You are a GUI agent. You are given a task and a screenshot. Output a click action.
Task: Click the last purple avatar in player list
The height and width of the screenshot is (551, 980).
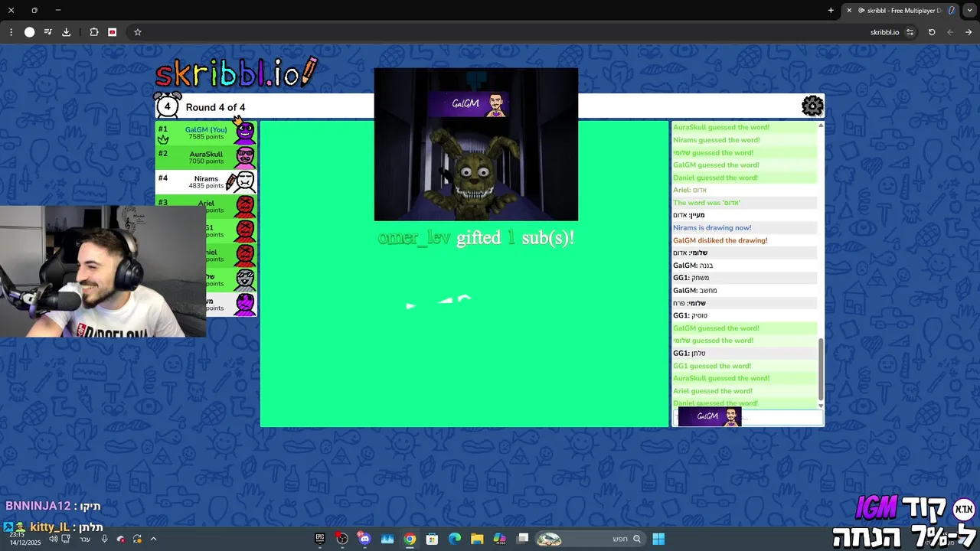point(245,304)
